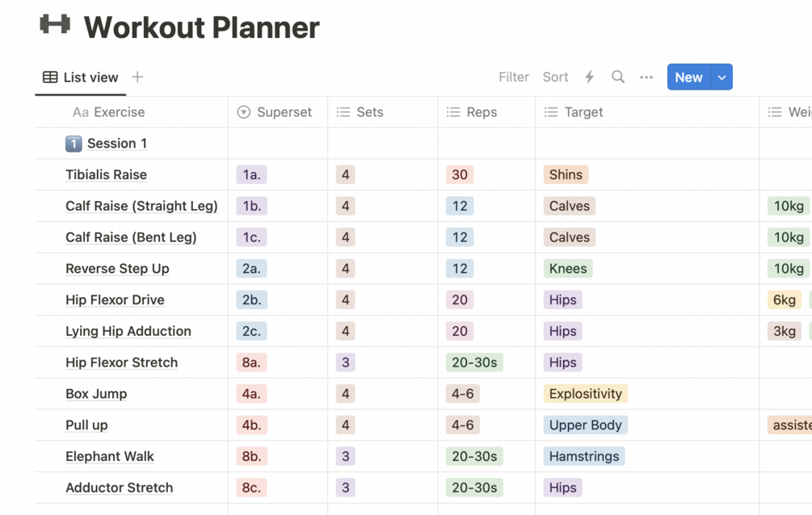Viewport: 812px width, 515px height.
Task: Click the Superset column select icon
Action: (x=243, y=112)
